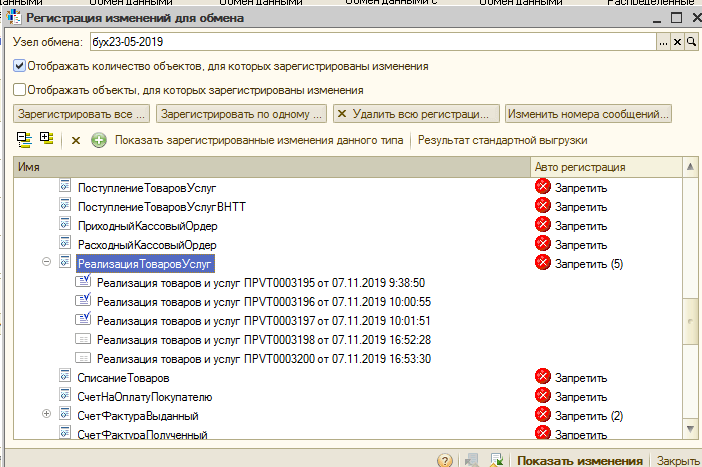The width and height of the screenshot is (702, 467).
Task: Click 'Показать зарегистрированные изменения данного типа'
Action: pos(258,141)
